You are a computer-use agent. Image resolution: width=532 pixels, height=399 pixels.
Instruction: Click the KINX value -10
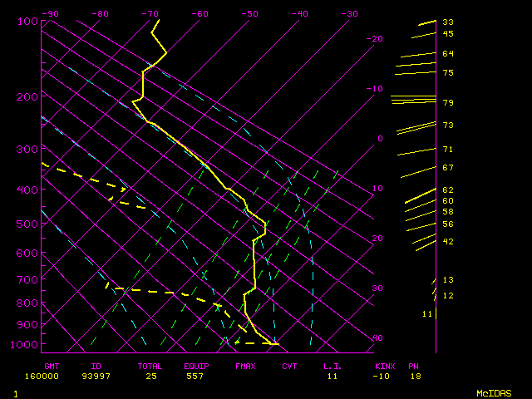coord(382,377)
